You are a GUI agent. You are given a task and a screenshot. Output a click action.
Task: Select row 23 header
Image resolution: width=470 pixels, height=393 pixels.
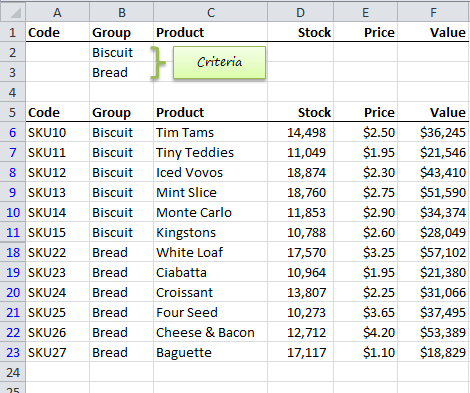[13, 352]
